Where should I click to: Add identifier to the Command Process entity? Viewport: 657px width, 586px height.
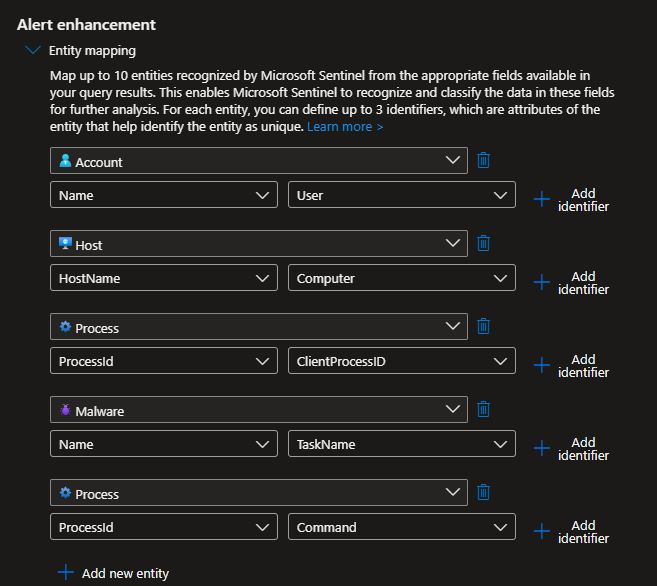(x=571, y=531)
